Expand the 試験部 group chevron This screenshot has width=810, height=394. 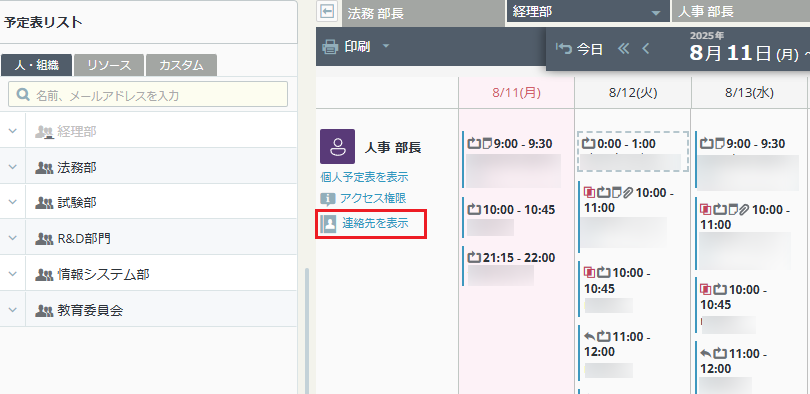[12, 203]
